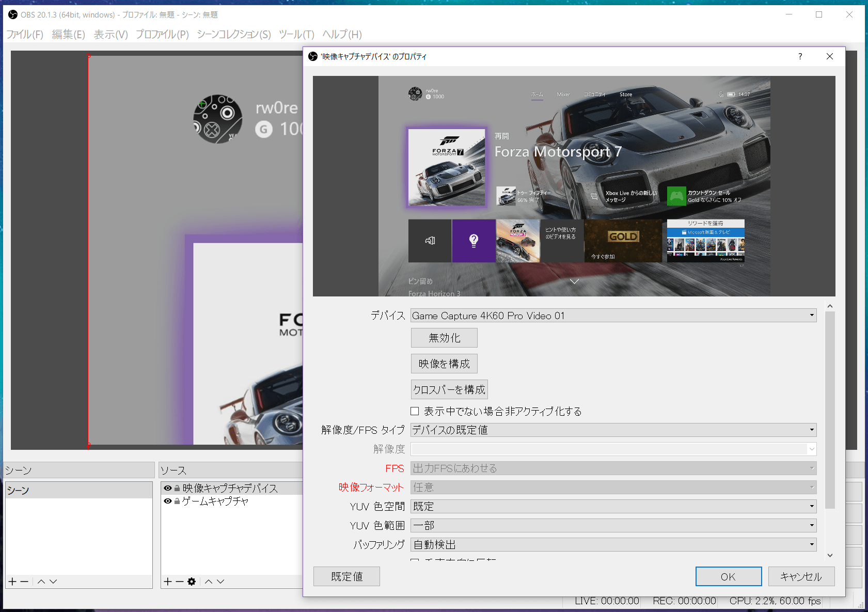Image resolution: width=868 pixels, height=612 pixels.
Task: Open 表示(V) menu
Action: coord(111,35)
